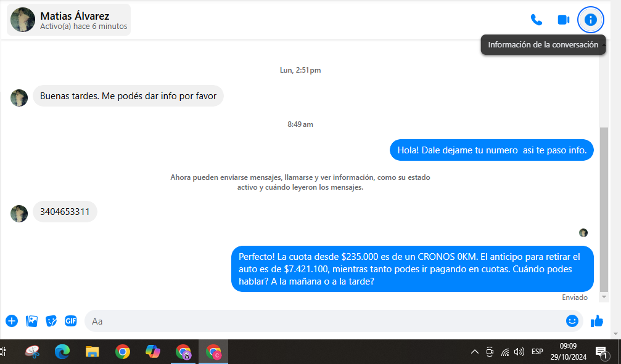Viewport: 621px width, 364px height.
Task: Open the Snipping Tool from taskbar
Action: tap(33, 351)
